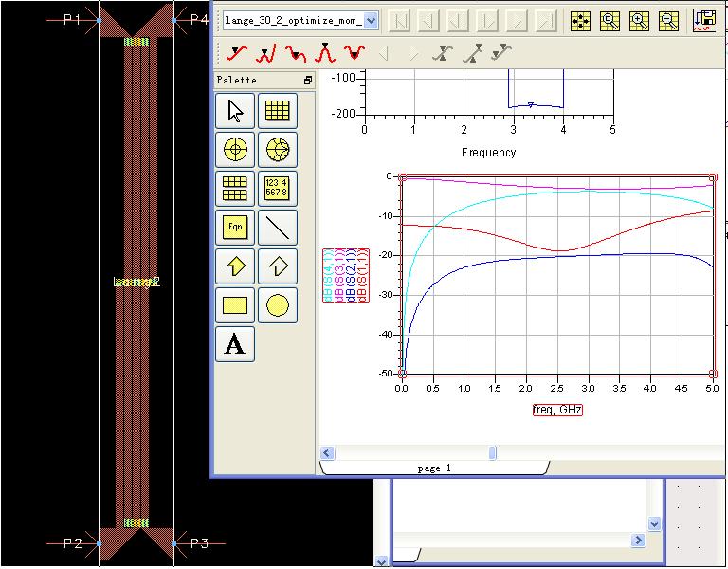Image resolution: width=728 pixels, height=569 pixels.
Task: Click the Palette panel title
Action: (x=236, y=80)
